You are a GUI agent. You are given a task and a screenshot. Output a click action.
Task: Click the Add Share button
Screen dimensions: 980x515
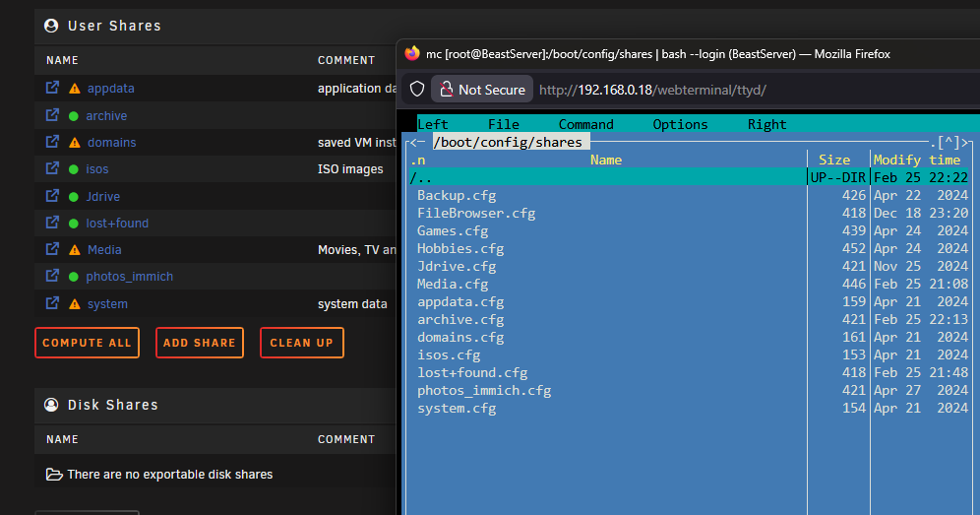coord(200,343)
